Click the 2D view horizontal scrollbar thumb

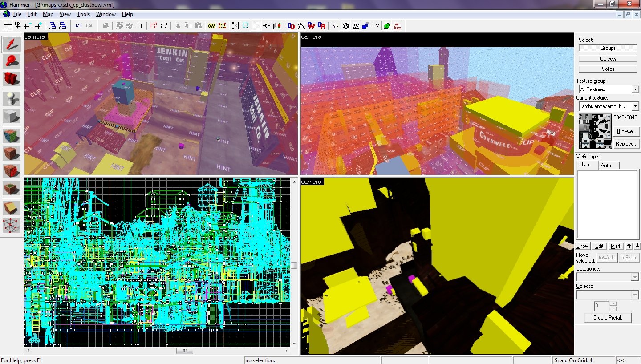coord(182,351)
